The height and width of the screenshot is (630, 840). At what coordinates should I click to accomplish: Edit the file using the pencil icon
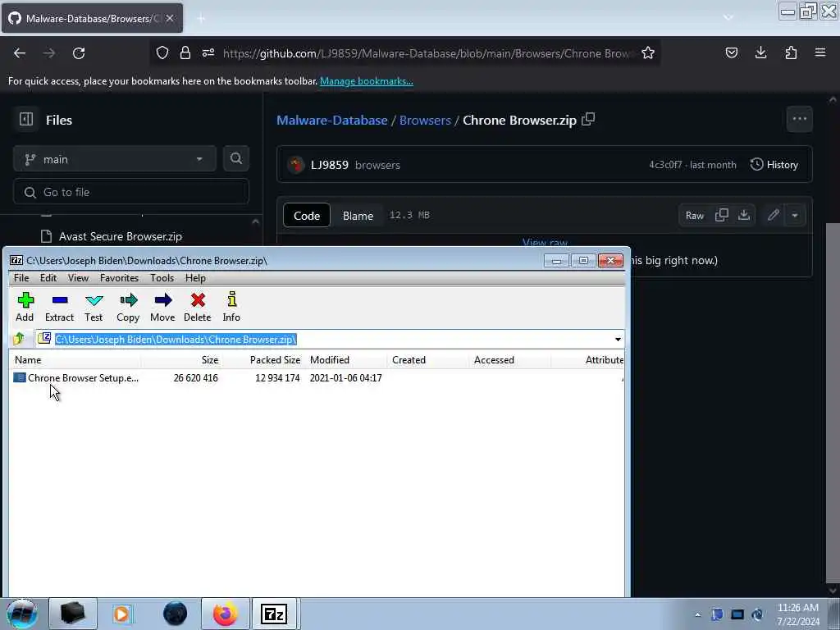pyautogui.click(x=773, y=216)
